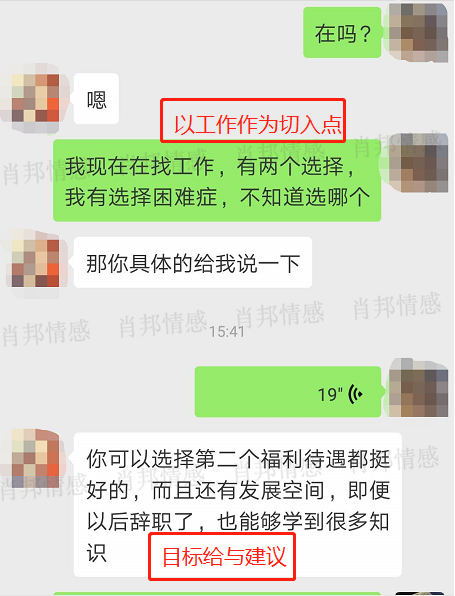Open contact avatar beside the long advice reply

35,458
